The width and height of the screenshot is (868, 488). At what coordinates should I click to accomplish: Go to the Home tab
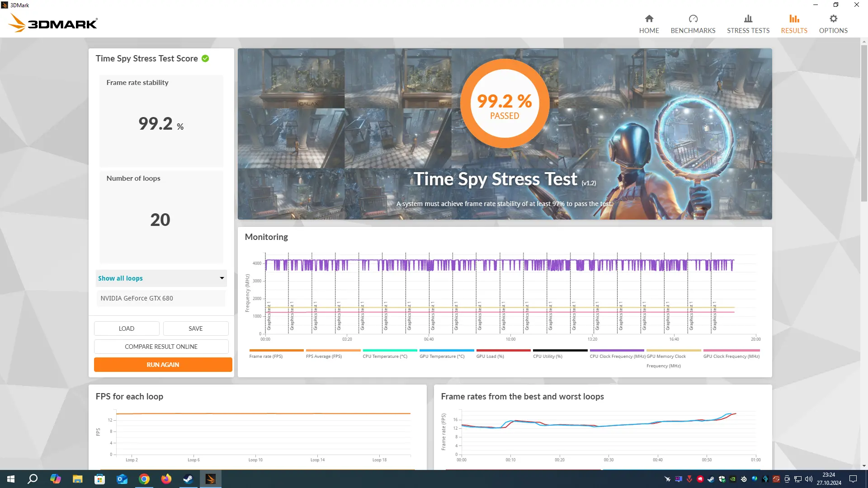pos(649,24)
